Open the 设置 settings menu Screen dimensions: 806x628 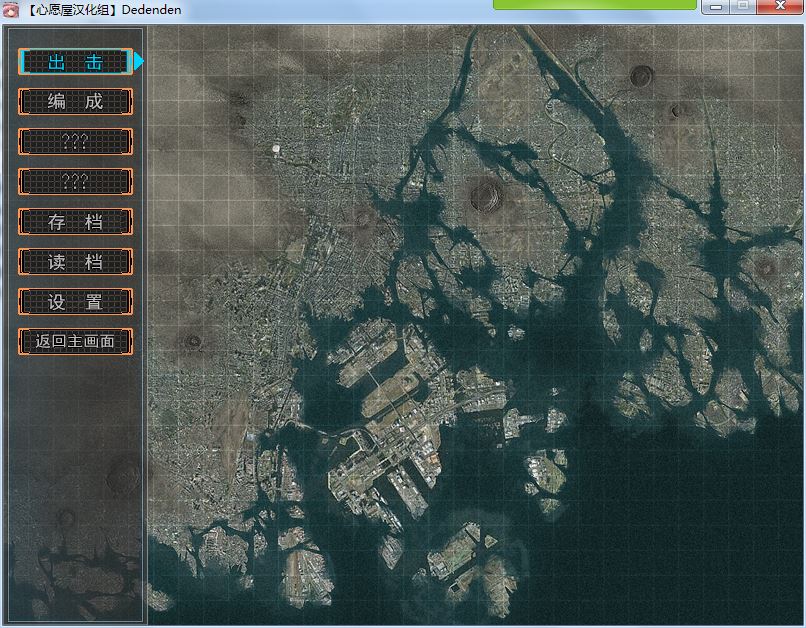coord(75,302)
